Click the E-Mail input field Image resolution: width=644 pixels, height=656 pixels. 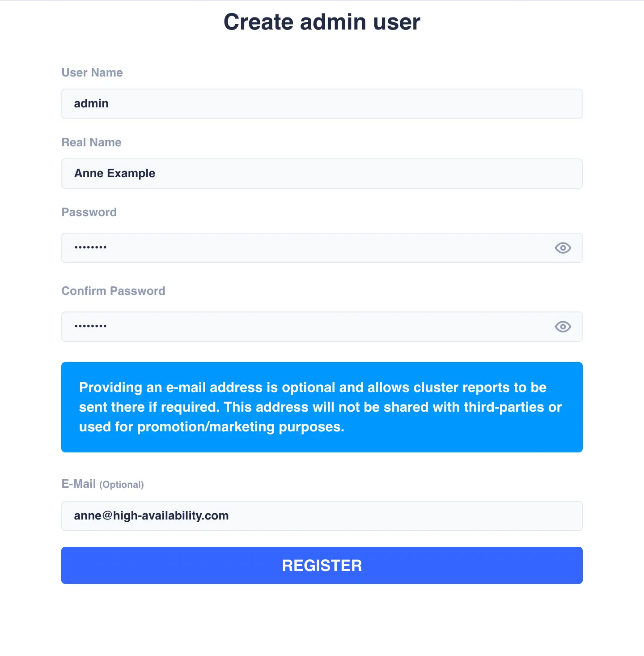322,516
